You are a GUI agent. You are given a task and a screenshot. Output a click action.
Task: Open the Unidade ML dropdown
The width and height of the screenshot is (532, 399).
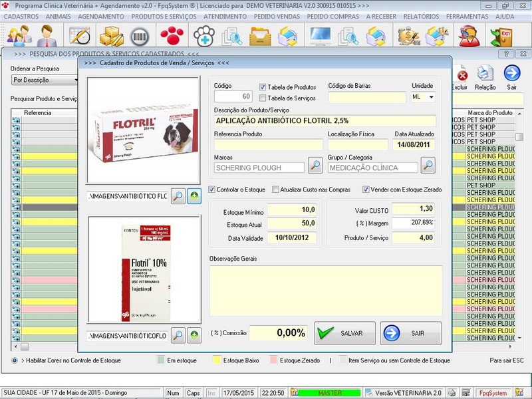point(431,97)
